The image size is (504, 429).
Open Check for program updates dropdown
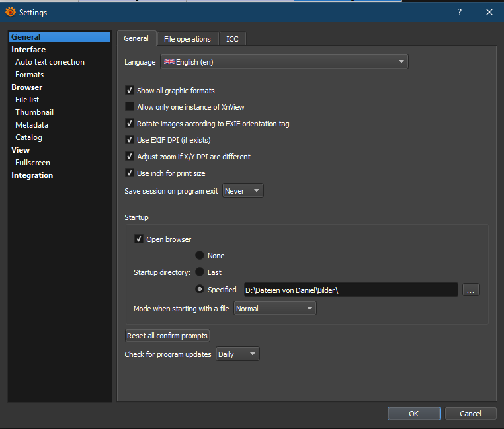coord(237,354)
